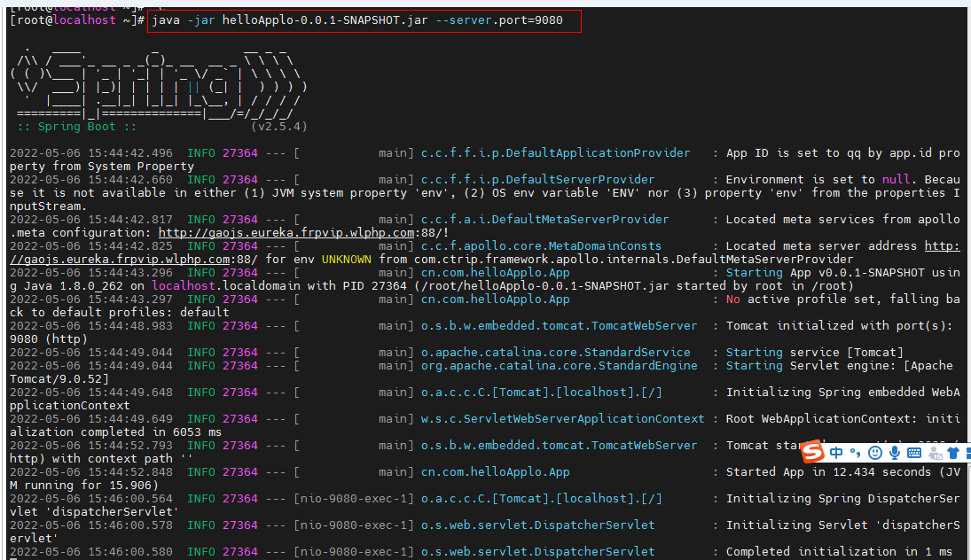
Task: Click the Sogou input method logo
Action: [813, 452]
